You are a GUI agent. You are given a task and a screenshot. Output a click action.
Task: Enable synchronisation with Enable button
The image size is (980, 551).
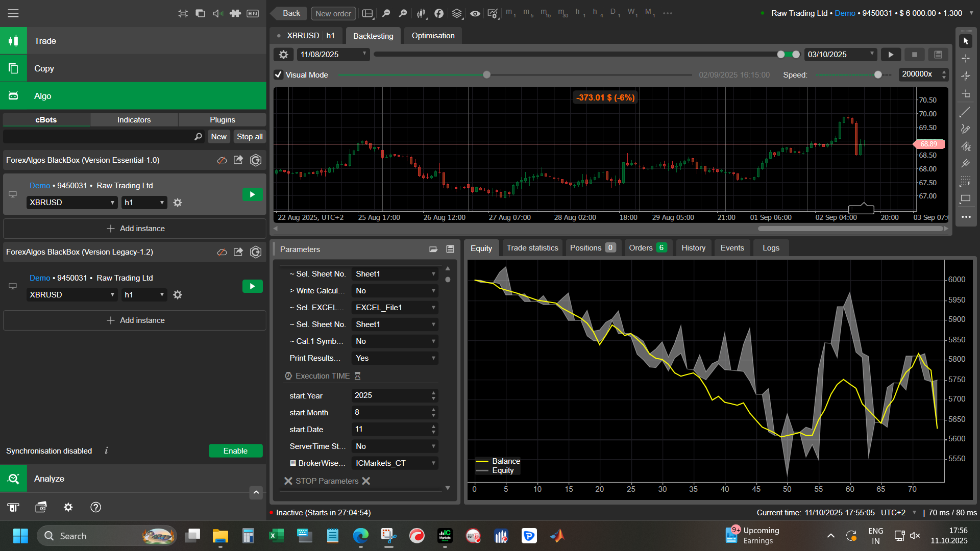(235, 451)
